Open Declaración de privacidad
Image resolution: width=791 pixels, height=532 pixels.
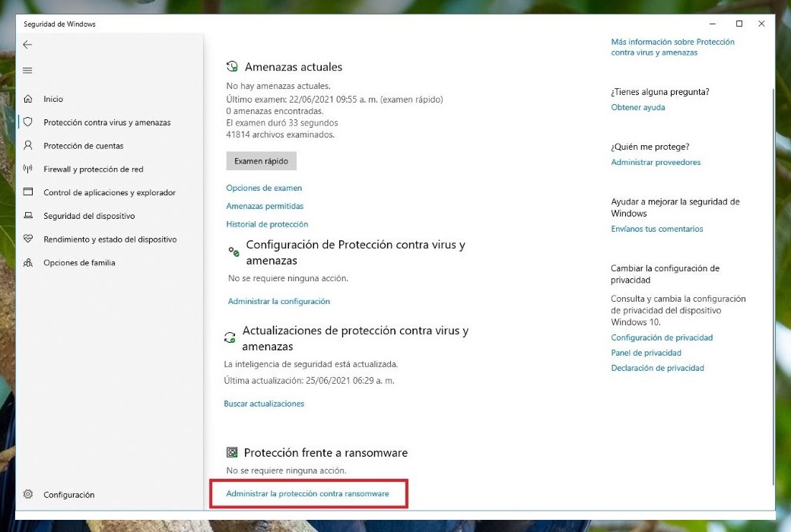656,367
